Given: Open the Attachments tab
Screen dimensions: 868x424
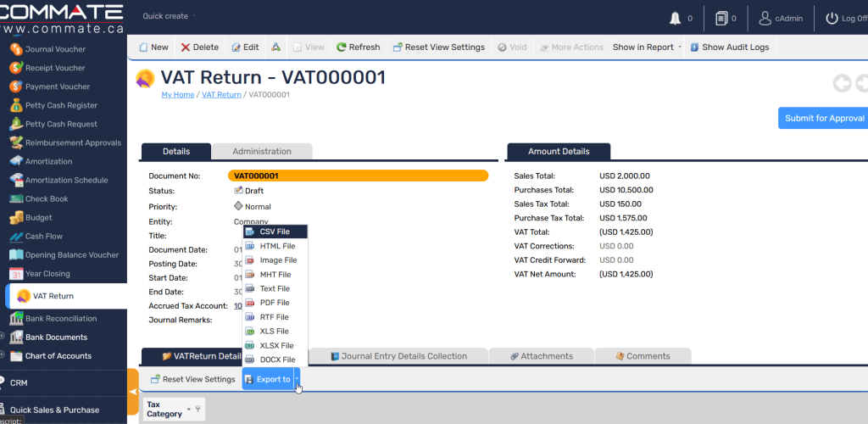Looking at the screenshot, I should tap(542, 356).
